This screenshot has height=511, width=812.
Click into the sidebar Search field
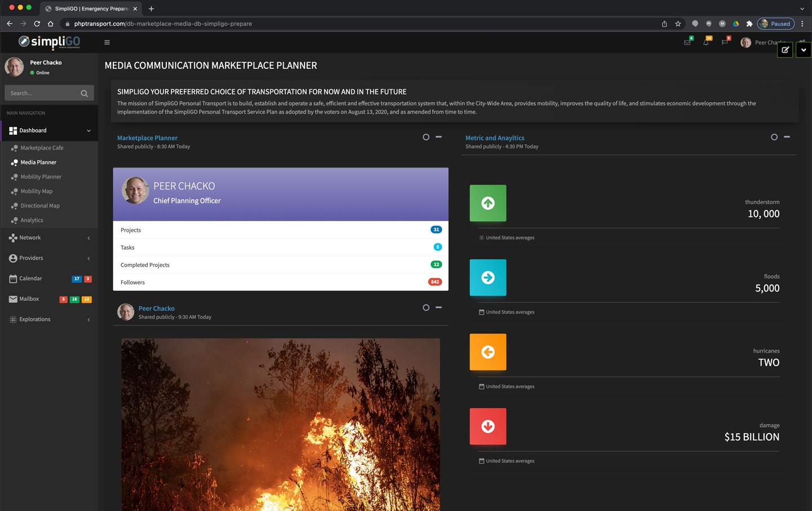(42, 93)
